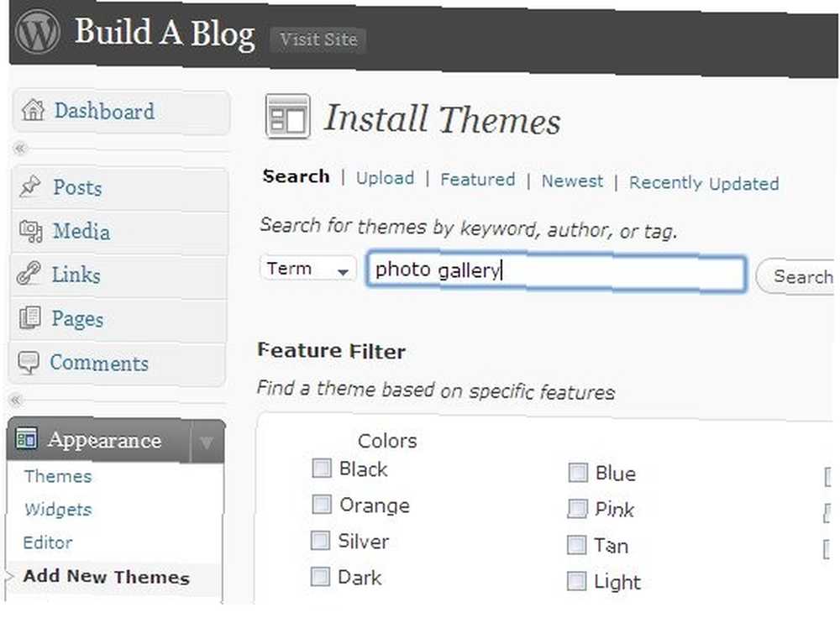This screenshot has height=618, width=840.
Task: Open the Term search type dropdown
Action: point(308,269)
